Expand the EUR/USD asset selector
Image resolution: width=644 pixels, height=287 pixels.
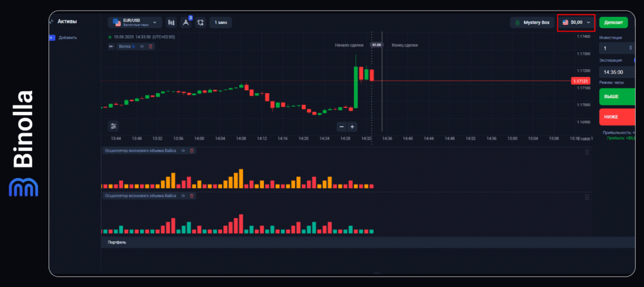[135, 23]
